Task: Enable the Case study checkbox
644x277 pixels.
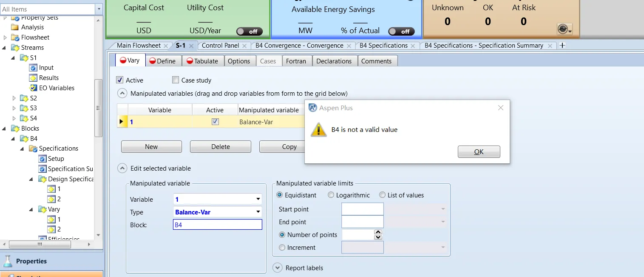Action: coord(176,80)
